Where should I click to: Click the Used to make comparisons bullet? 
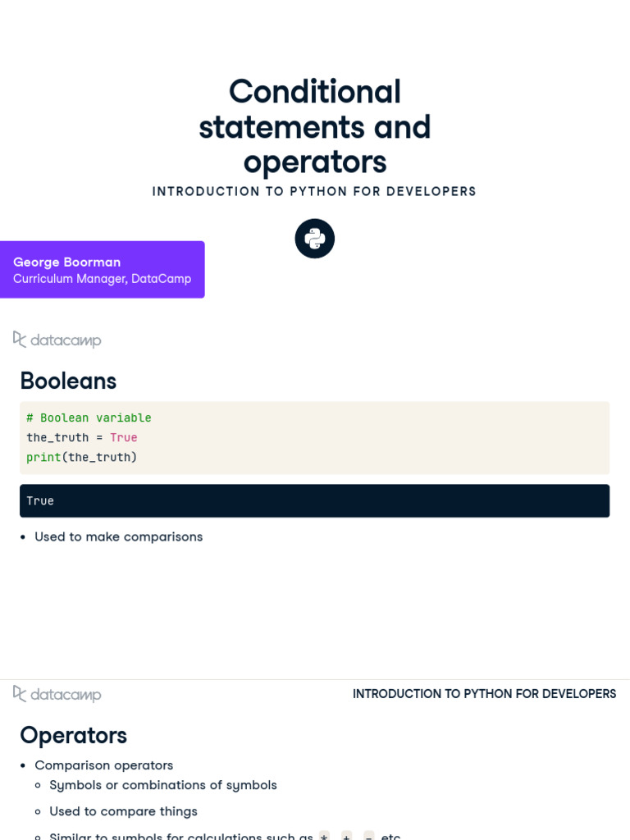pyautogui.click(x=118, y=536)
